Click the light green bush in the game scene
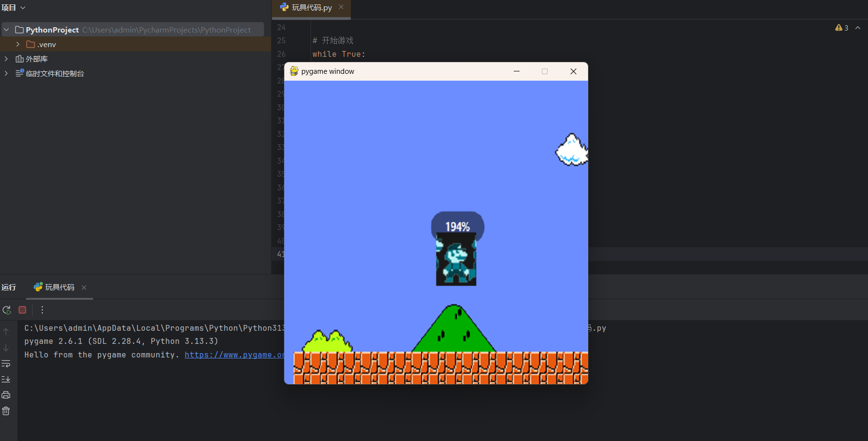Screen dimensions: 868x441 (x=328, y=341)
